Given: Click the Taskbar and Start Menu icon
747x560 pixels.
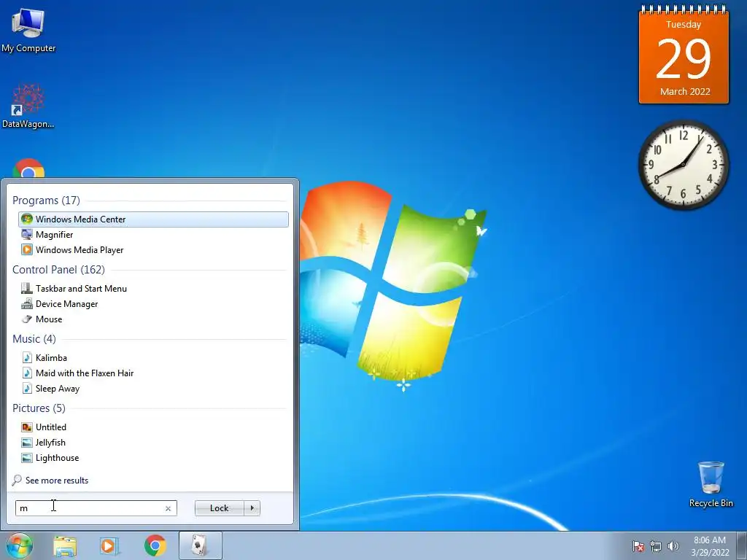Looking at the screenshot, I should 27,288.
